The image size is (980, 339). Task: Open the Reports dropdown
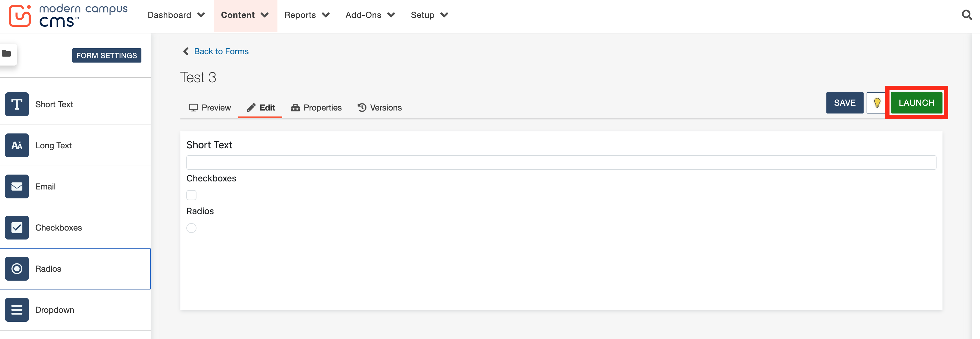tap(307, 15)
